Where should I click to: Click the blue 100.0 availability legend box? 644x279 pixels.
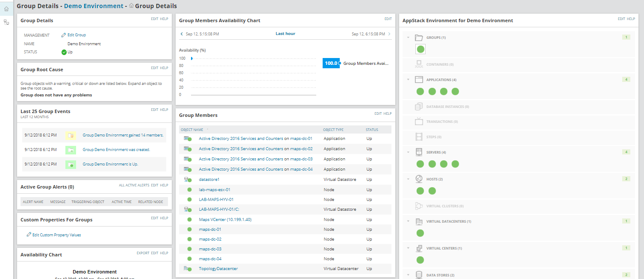click(331, 63)
